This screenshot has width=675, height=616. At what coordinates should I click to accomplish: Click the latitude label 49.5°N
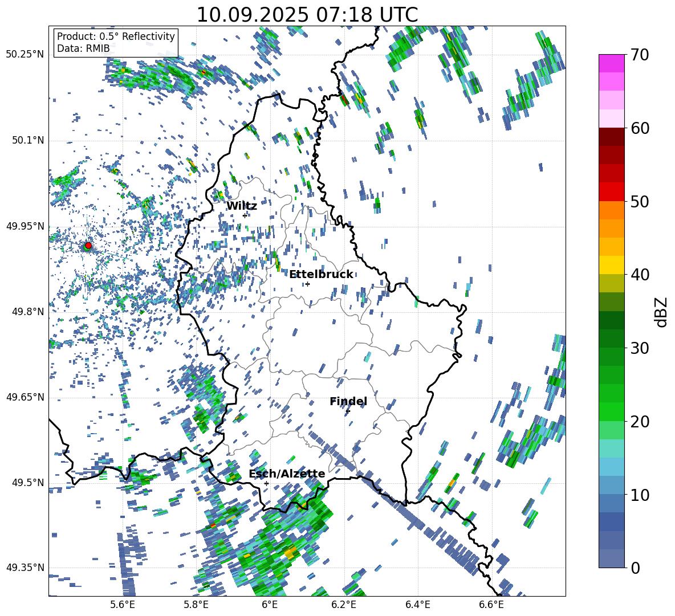pyautogui.click(x=27, y=482)
